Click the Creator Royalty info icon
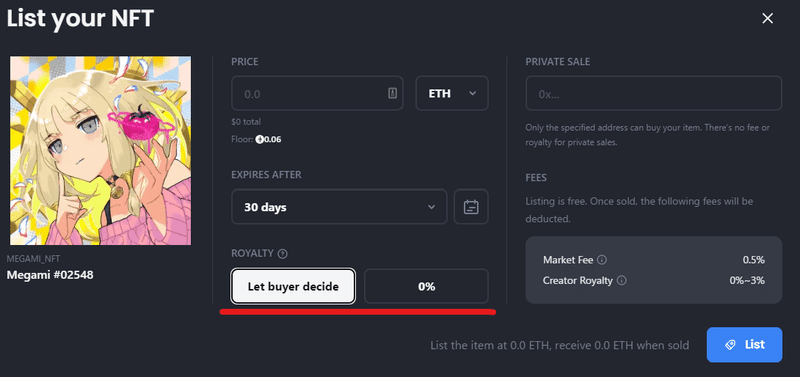Viewport: 800px width, 377px height. pyautogui.click(x=621, y=281)
